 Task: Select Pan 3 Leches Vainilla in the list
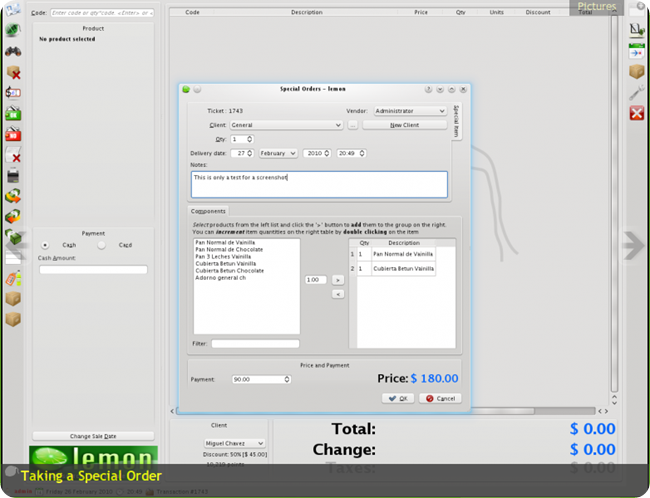coord(223,257)
